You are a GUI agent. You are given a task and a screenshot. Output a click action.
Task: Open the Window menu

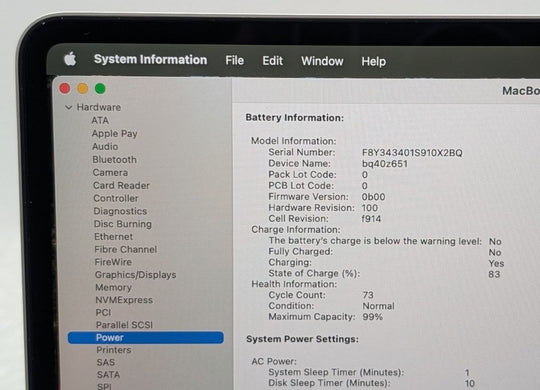pos(322,61)
